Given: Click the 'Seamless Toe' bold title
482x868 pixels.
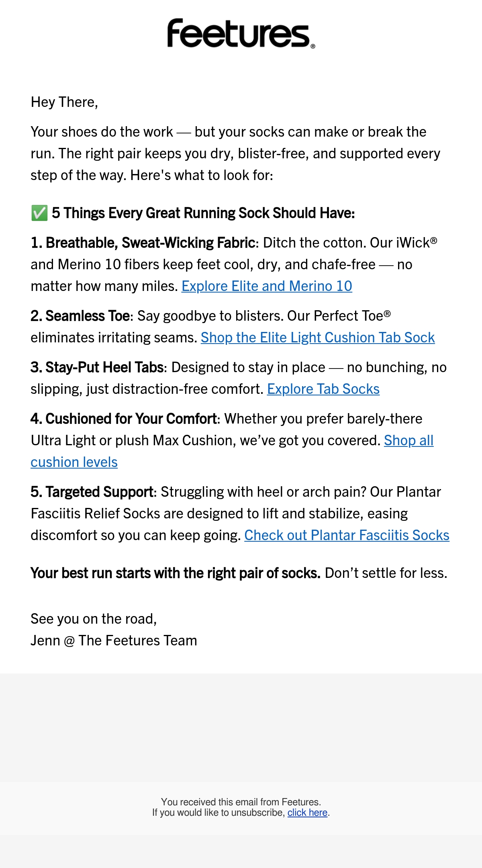Looking at the screenshot, I should click(88, 316).
